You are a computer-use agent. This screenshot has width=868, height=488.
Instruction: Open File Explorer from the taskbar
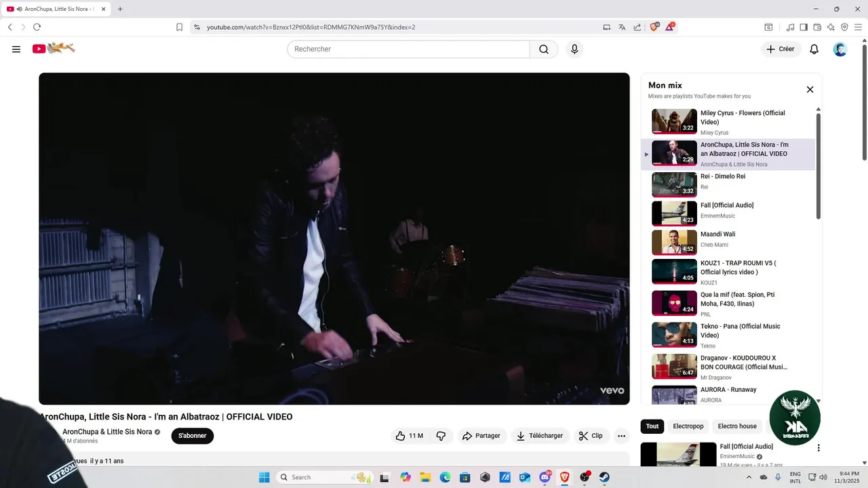pos(425,477)
